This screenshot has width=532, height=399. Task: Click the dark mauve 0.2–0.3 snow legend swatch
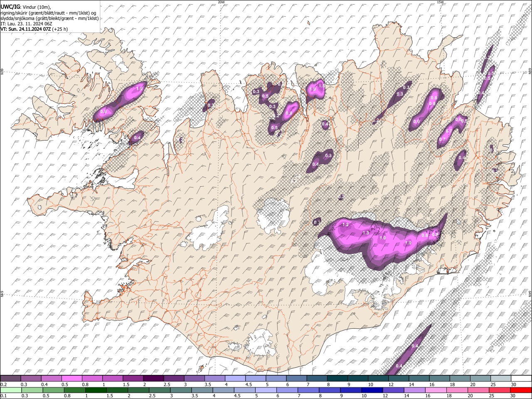(10, 378)
